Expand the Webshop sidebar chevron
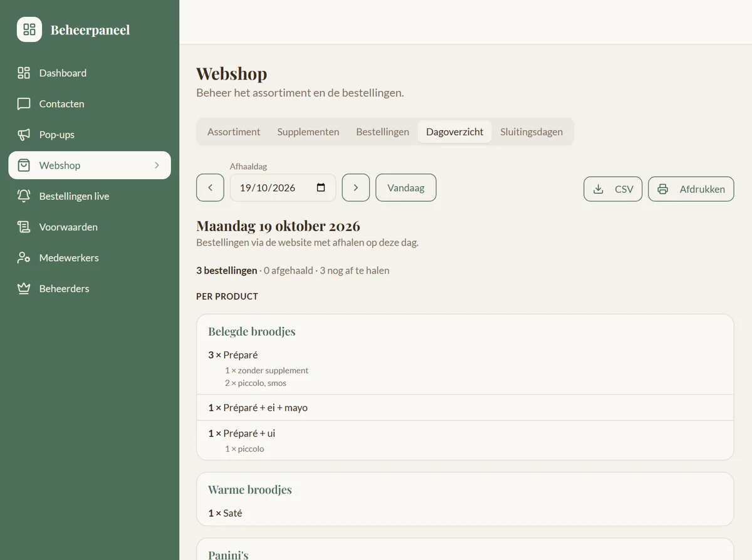752x560 pixels. [x=157, y=165]
